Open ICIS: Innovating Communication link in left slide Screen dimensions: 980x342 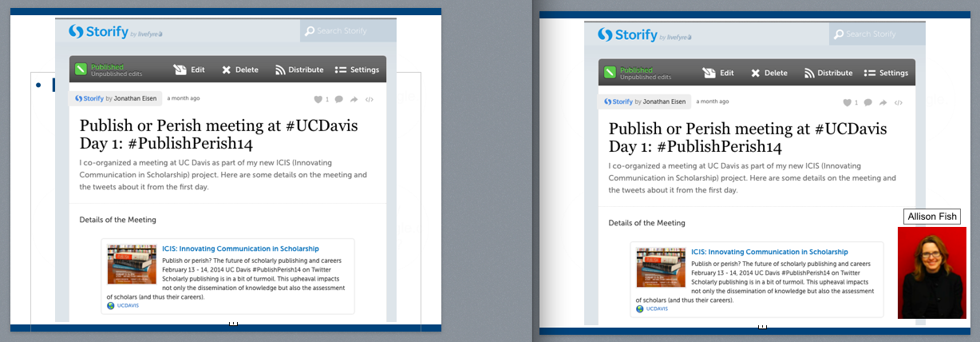pos(240,249)
